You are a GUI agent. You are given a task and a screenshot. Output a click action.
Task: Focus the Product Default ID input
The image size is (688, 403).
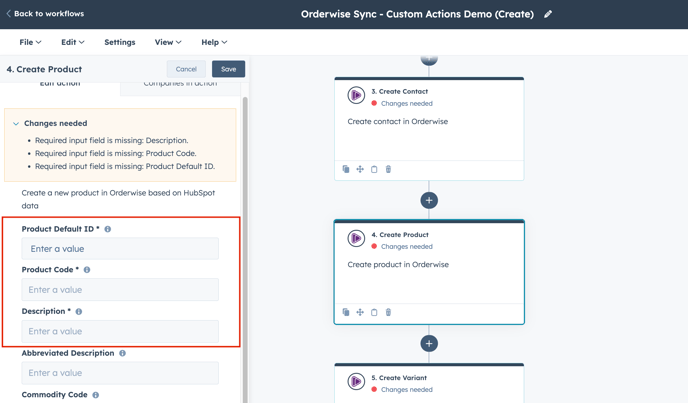pos(120,248)
